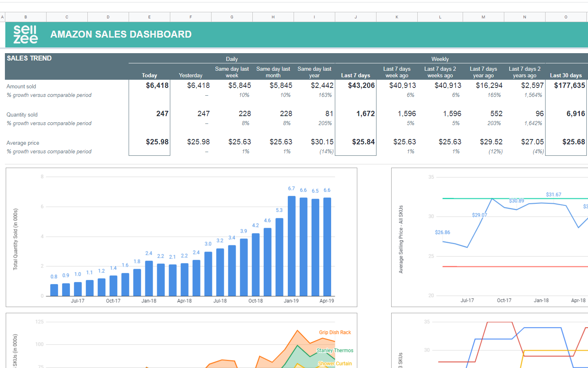Select the $43,206 last 7 days cell

click(361, 85)
